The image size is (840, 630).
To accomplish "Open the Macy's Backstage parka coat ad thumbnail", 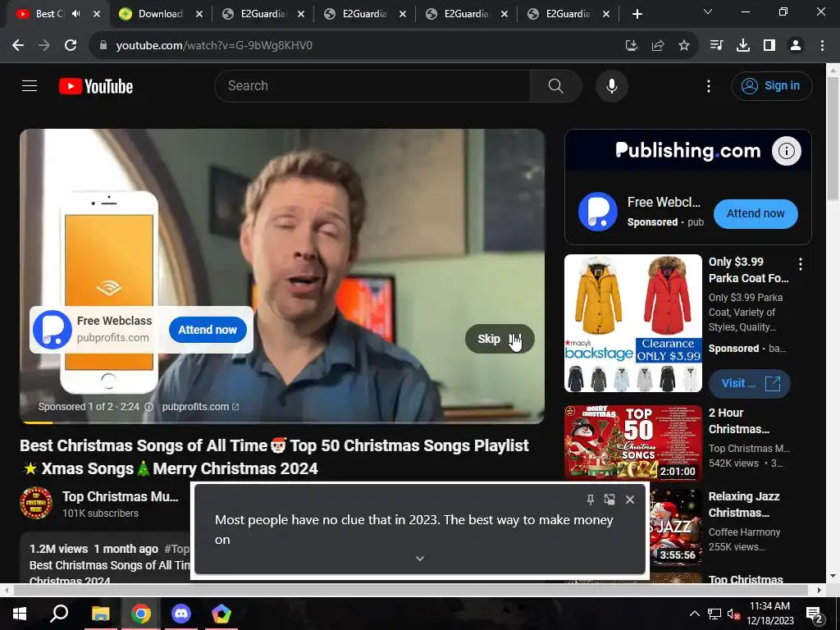I will [x=633, y=323].
